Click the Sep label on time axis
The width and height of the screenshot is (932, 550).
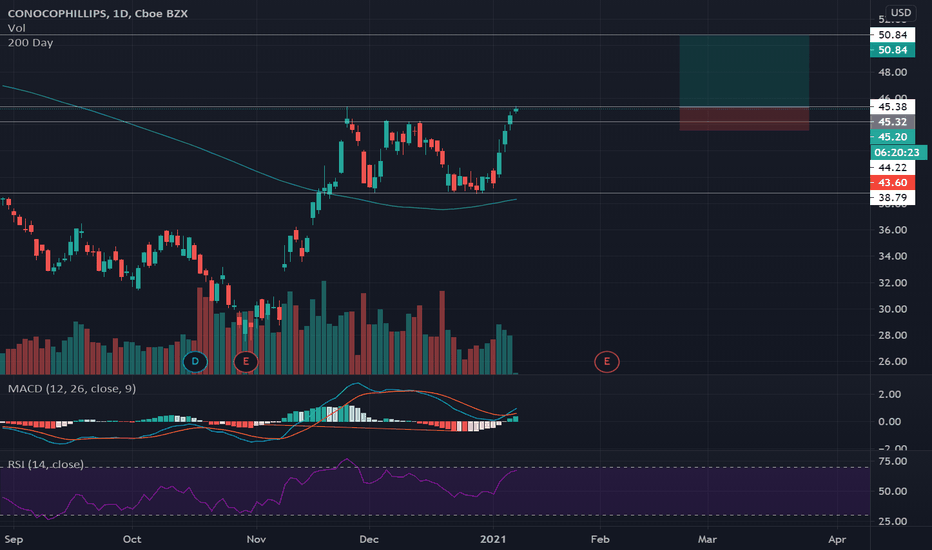coord(14,539)
